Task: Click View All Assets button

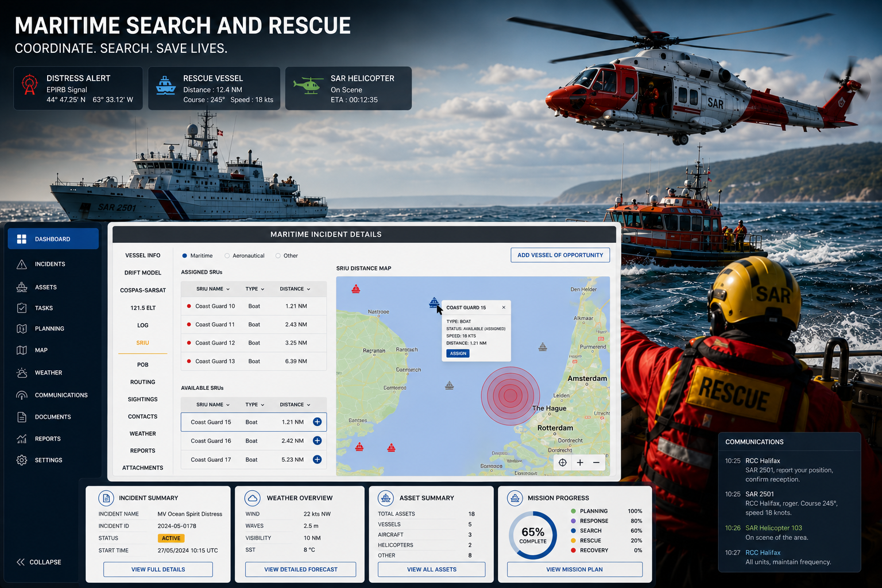Action: 432,570
